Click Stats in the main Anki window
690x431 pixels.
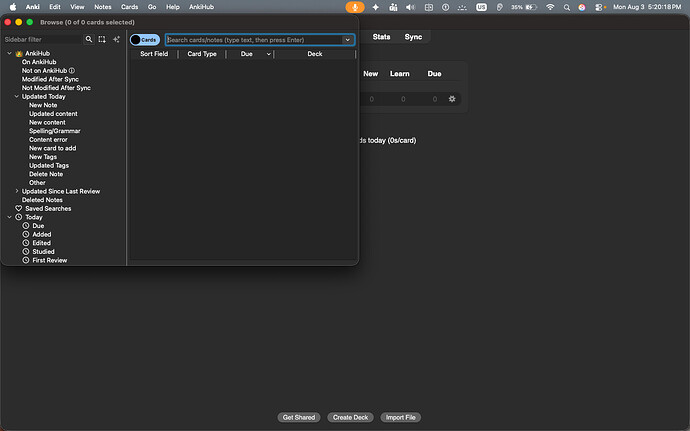[x=381, y=37]
